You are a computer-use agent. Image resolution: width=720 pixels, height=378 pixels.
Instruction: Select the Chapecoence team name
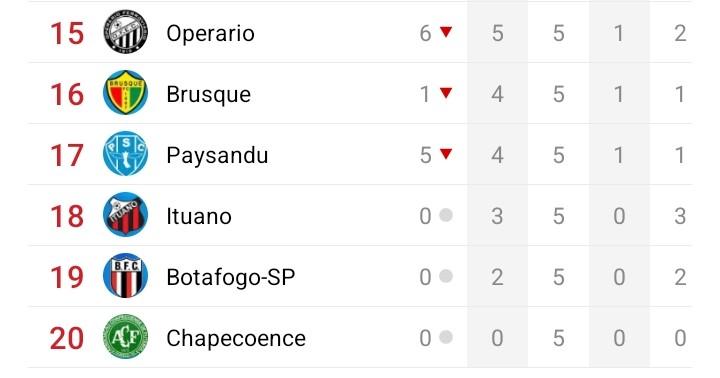point(236,339)
